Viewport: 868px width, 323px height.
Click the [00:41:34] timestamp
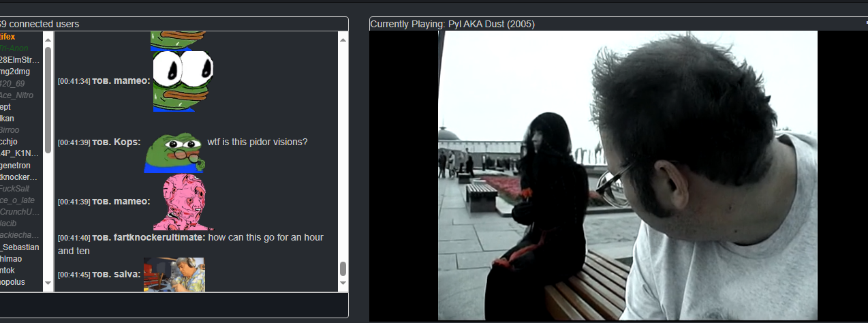coord(74,82)
